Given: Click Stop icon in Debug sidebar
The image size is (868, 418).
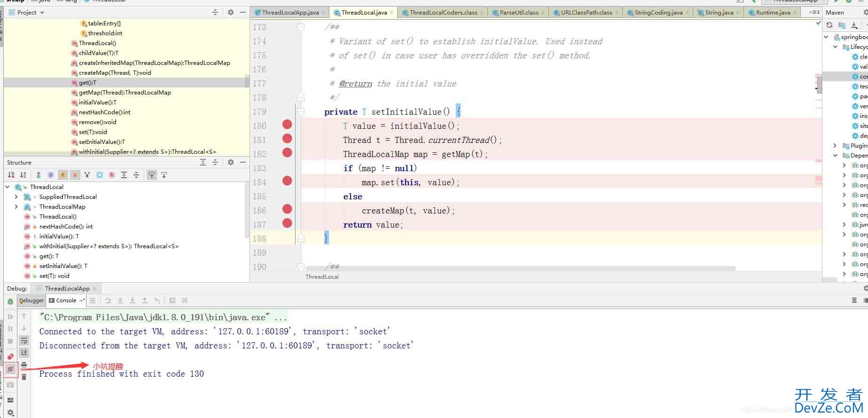Looking at the screenshot, I should point(10,341).
